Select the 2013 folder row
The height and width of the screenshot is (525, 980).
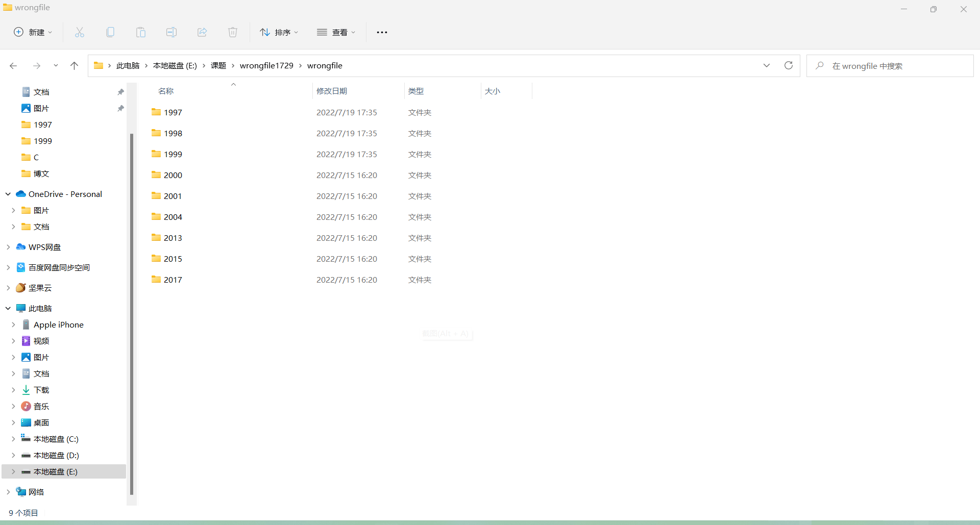339,238
